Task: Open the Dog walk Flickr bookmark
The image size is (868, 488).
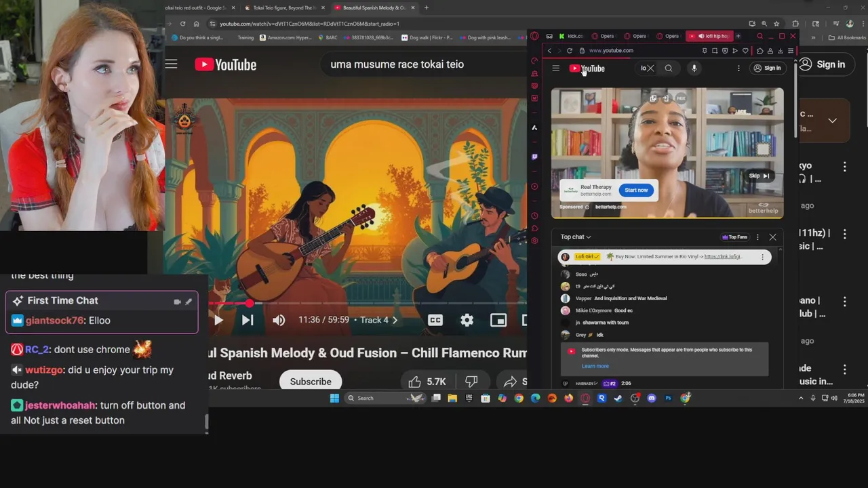Action: [427, 38]
